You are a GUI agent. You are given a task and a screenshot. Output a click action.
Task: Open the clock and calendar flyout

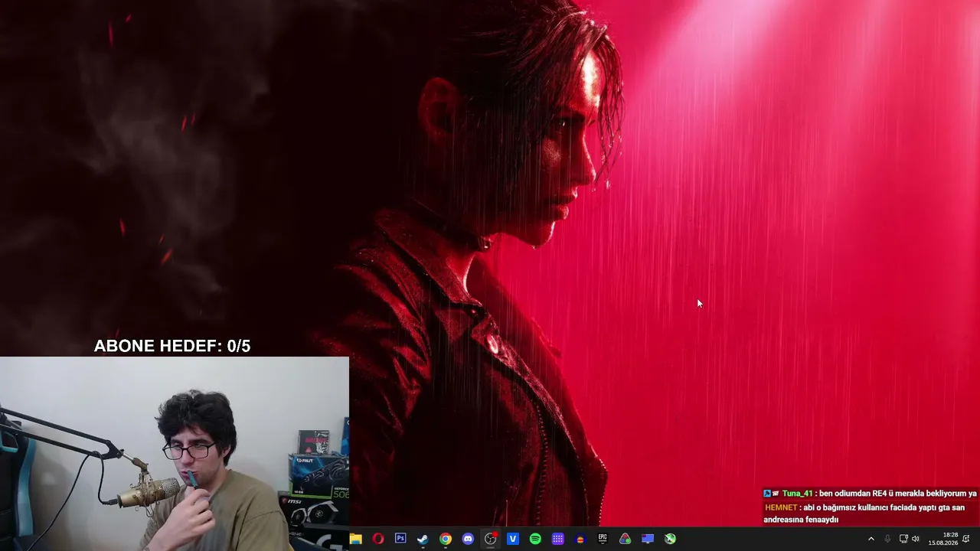(943, 539)
